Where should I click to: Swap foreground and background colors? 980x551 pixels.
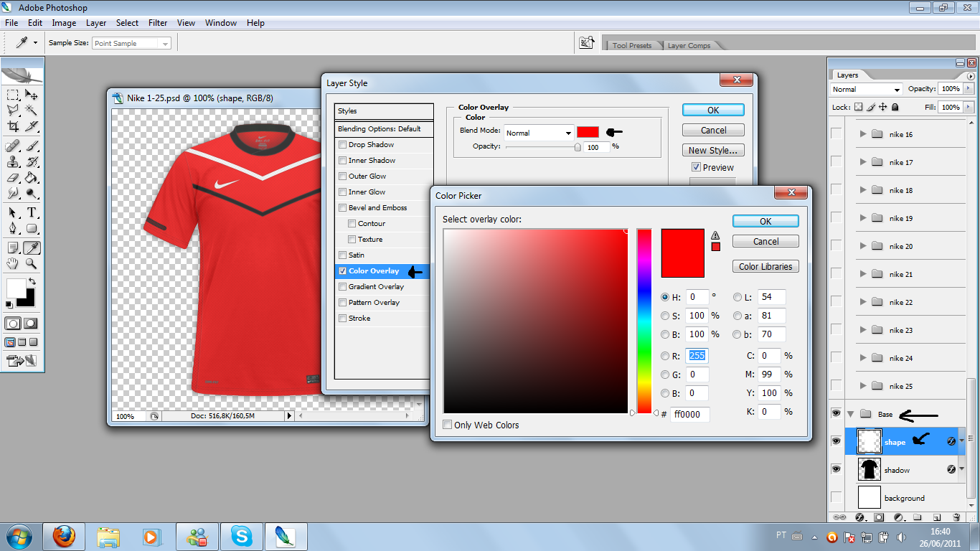click(x=32, y=282)
